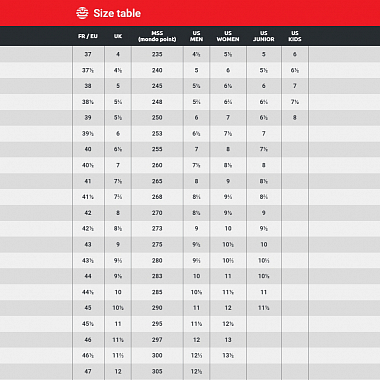Select the EU size 40 cell
The height and width of the screenshot is (380, 380).
tap(88, 149)
